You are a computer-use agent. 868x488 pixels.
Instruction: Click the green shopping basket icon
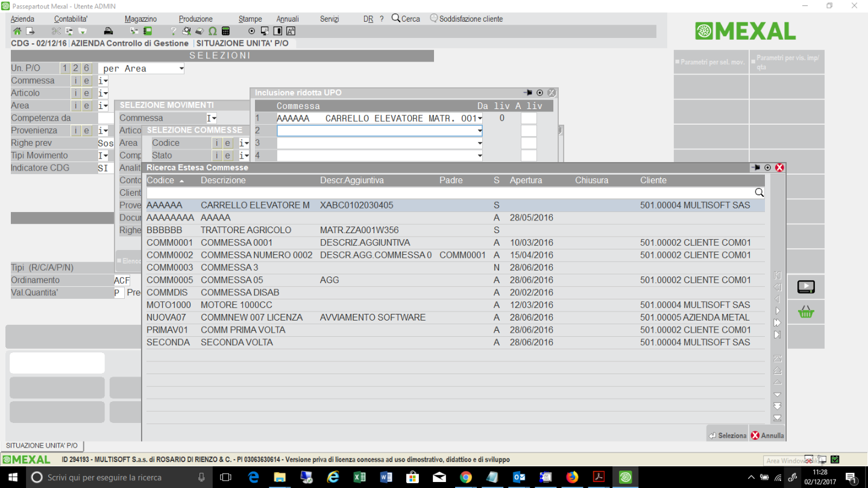pyautogui.click(x=806, y=312)
